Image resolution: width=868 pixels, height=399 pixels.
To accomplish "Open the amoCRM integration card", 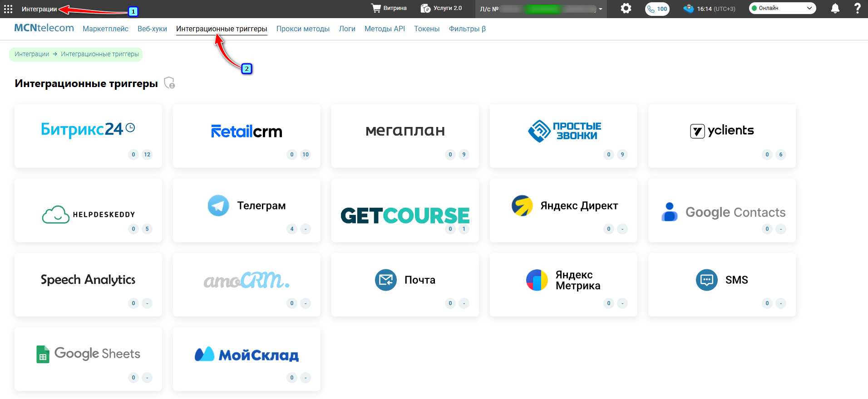I will [x=247, y=285].
